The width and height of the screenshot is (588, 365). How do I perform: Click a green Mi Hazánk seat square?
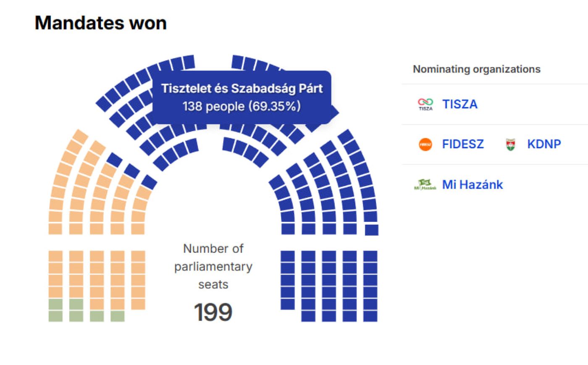pyautogui.click(x=55, y=315)
